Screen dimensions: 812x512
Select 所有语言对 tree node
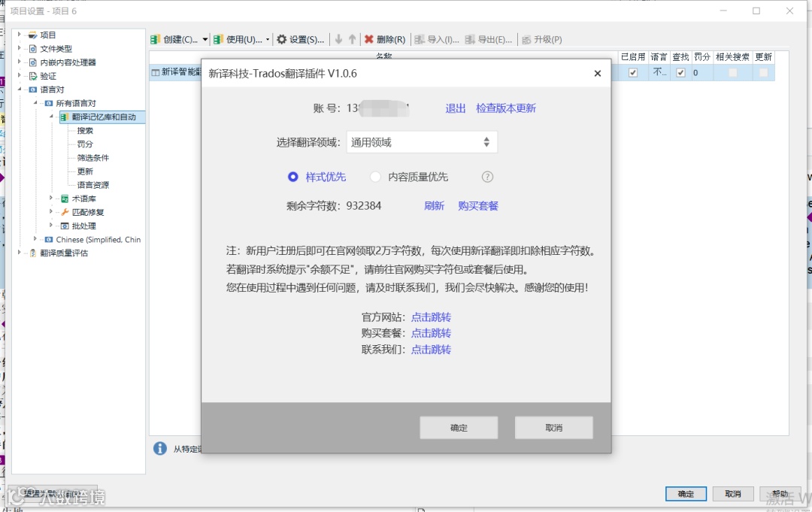76,103
